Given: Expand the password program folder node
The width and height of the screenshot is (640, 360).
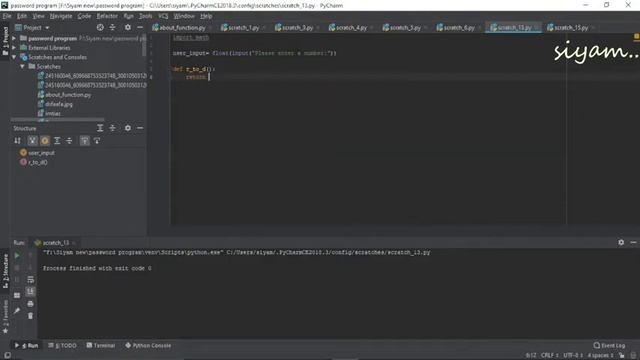Looking at the screenshot, I should tap(14, 38).
